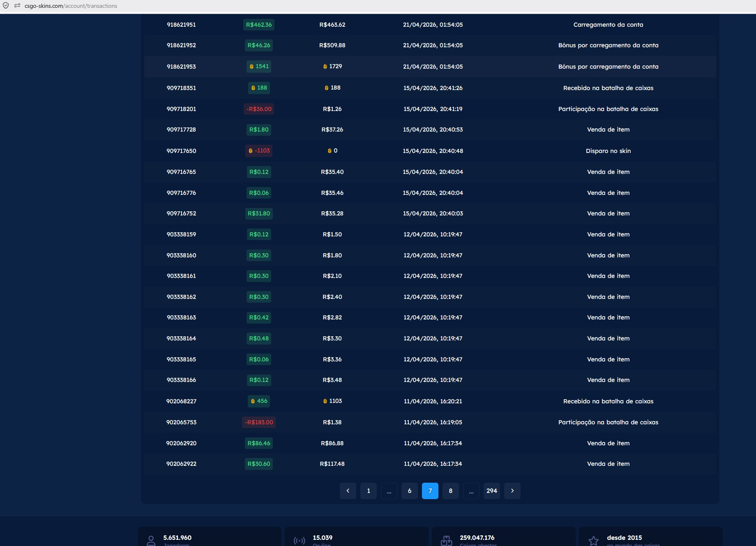This screenshot has height=546, width=756.
Task: Click the Carregamento da conta description
Action: [608, 25]
